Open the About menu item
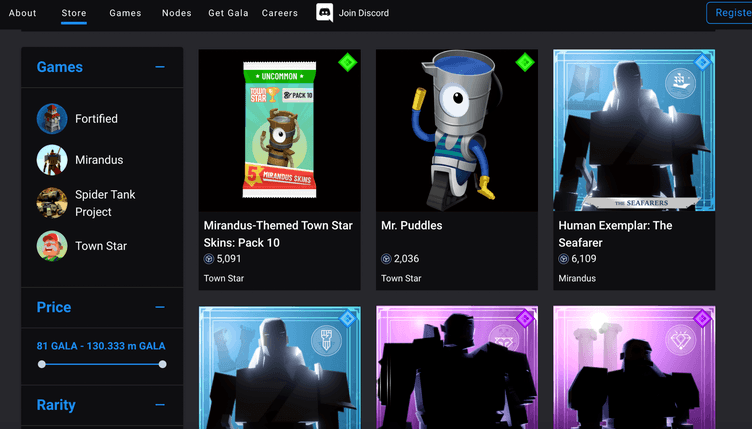The height and width of the screenshot is (429, 752). 22,13
